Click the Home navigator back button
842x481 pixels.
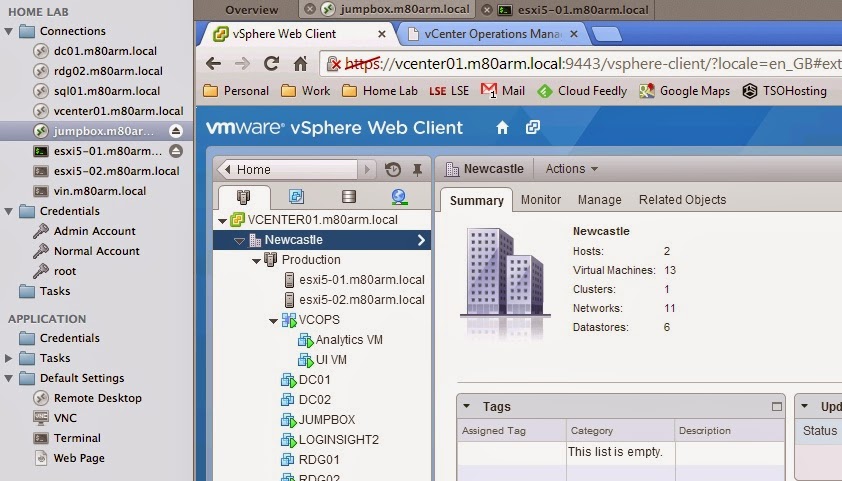[x=227, y=170]
